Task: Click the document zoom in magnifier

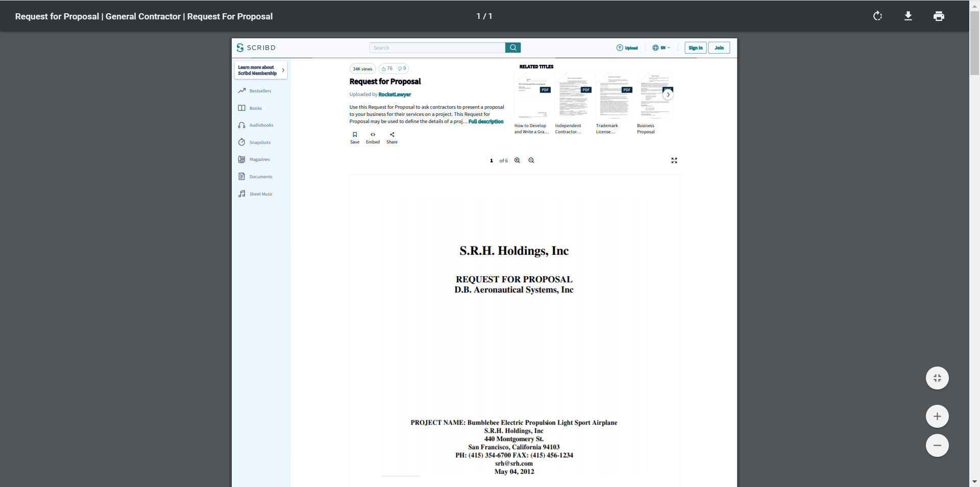Action: [x=517, y=160]
